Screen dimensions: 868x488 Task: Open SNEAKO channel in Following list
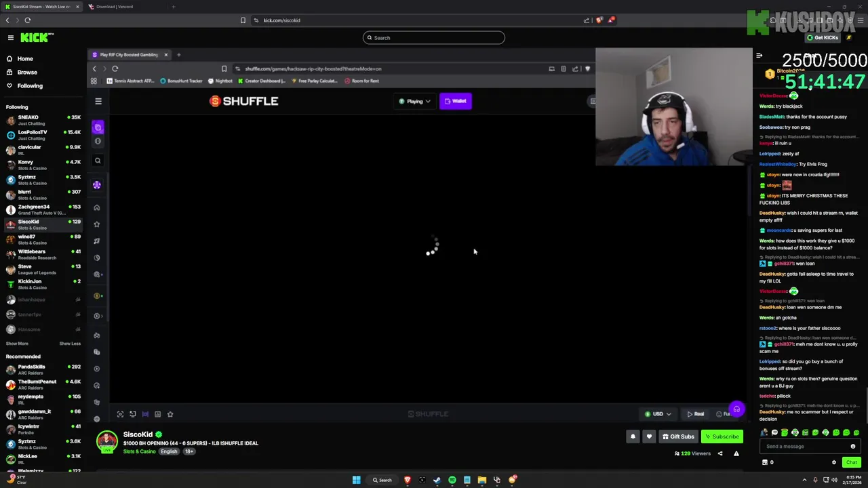tap(43, 120)
